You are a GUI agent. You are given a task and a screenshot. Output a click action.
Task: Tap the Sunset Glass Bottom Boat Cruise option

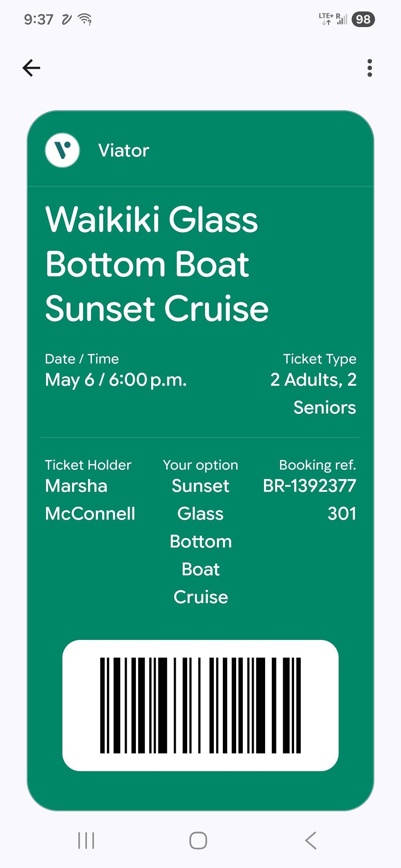200,541
